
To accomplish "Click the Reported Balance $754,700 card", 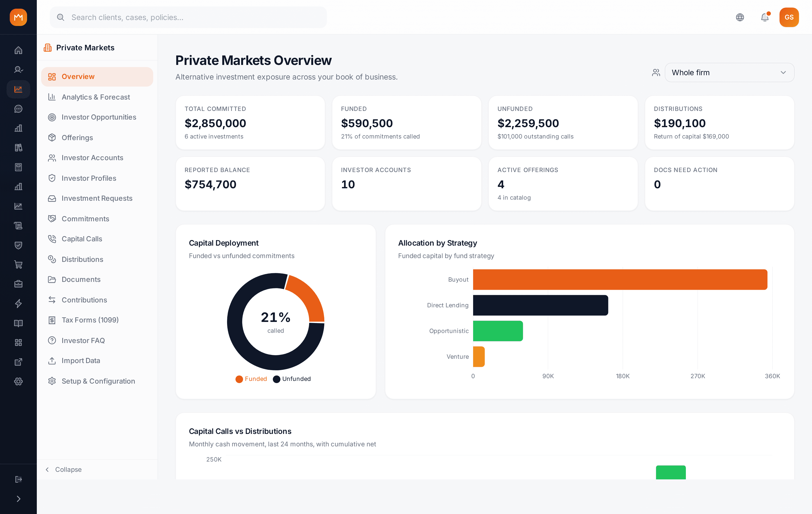I will (x=250, y=184).
